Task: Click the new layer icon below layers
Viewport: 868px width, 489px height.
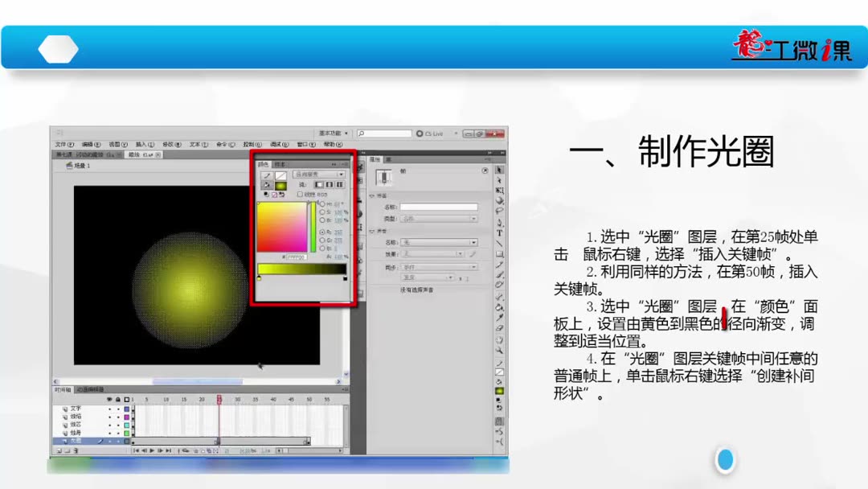Action: (x=59, y=450)
